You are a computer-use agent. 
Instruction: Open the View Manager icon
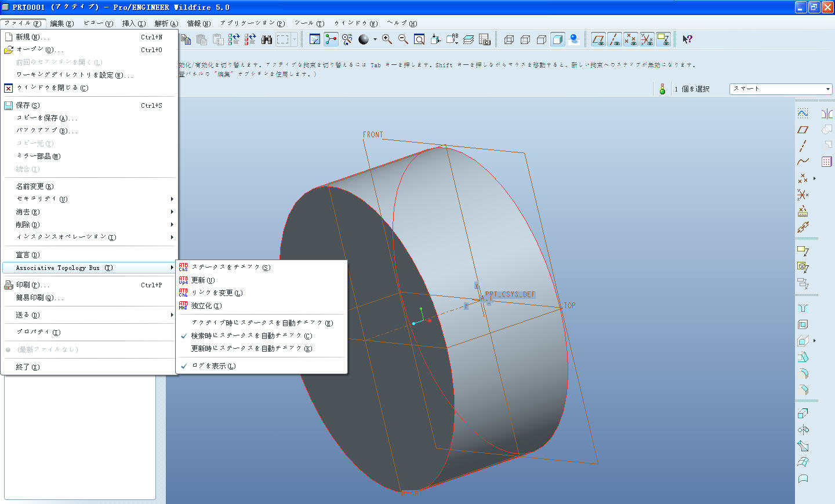point(485,39)
